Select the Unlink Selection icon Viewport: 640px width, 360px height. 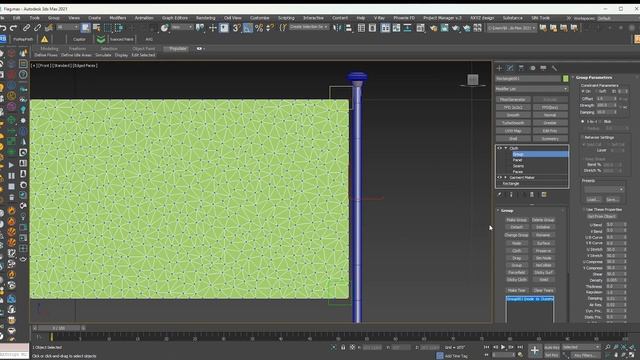(38, 28)
